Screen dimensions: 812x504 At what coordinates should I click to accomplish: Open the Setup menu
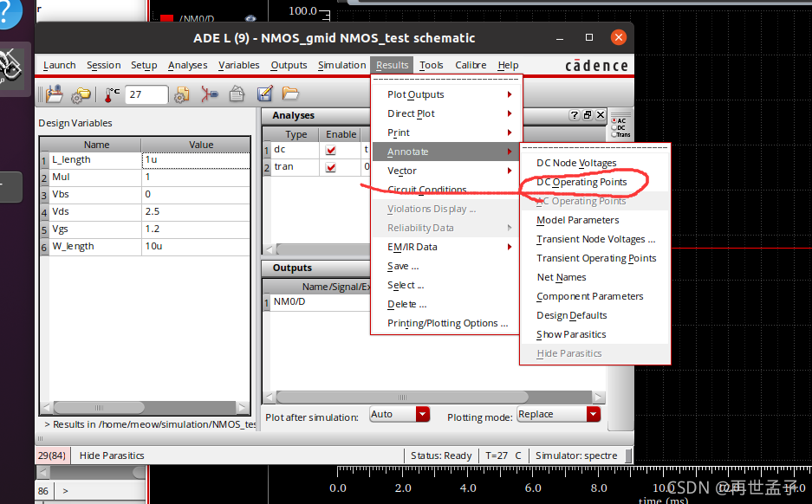(144, 65)
